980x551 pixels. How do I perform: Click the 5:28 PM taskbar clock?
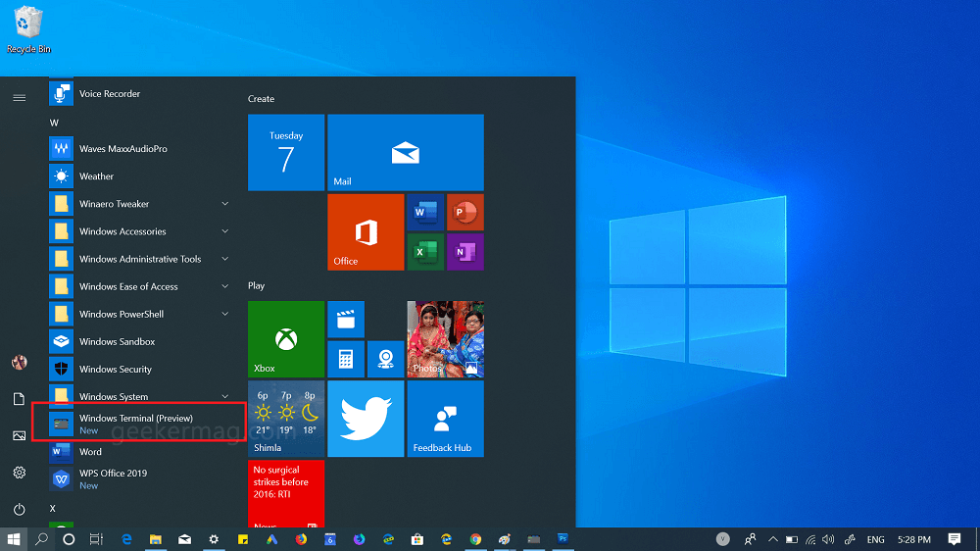(x=913, y=539)
